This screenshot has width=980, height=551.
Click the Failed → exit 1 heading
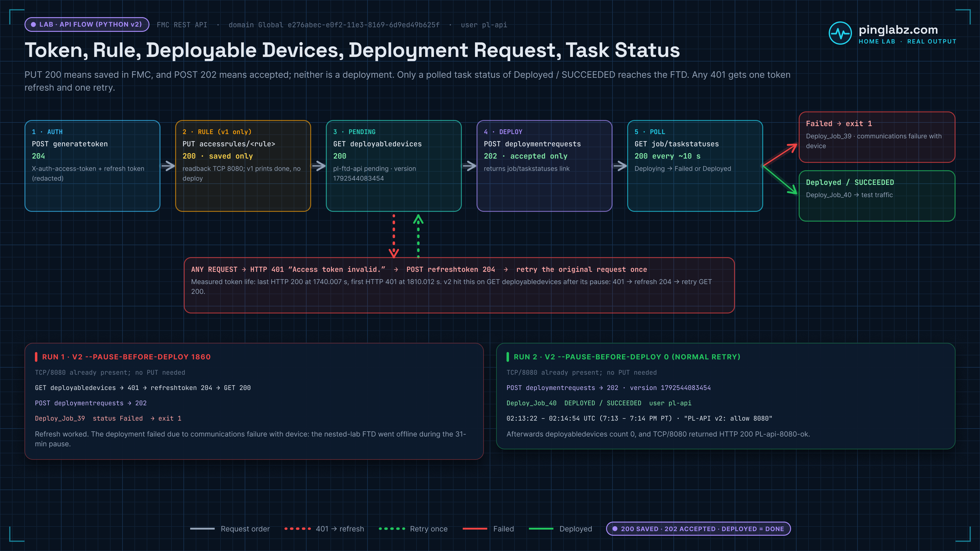[x=839, y=124]
